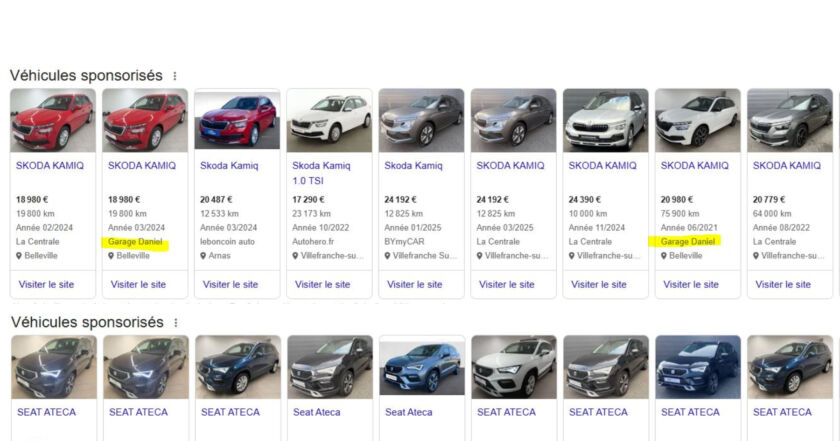Image resolution: width=840 pixels, height=441 pixels.
Task: Click Garage Daniel on the 20 980 € card
Action: tap(688, 242)
